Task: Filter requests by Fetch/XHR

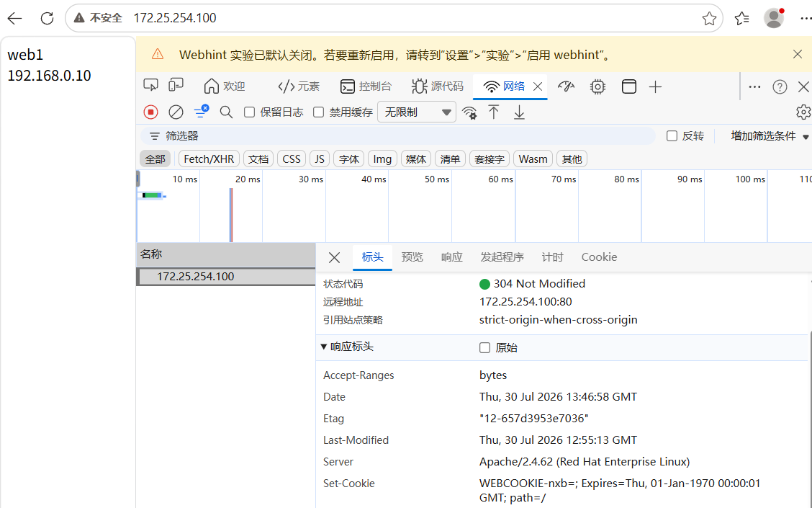Action: pos(209,159)
